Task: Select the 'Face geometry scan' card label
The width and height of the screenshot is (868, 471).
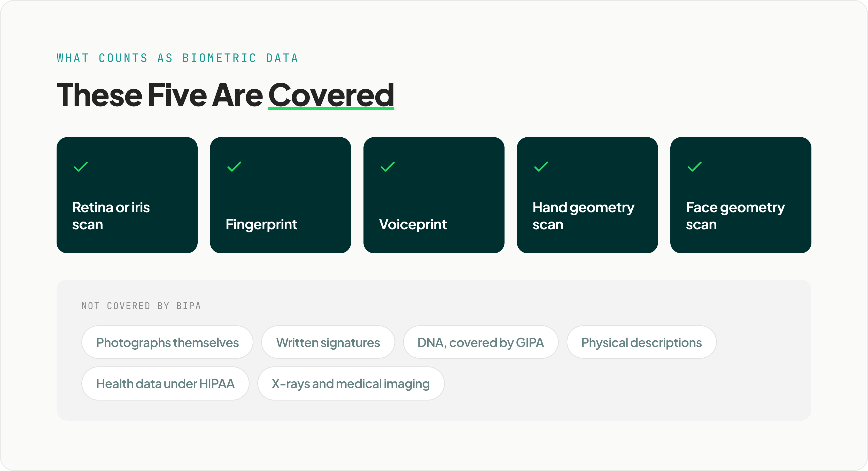Action: 735,216
